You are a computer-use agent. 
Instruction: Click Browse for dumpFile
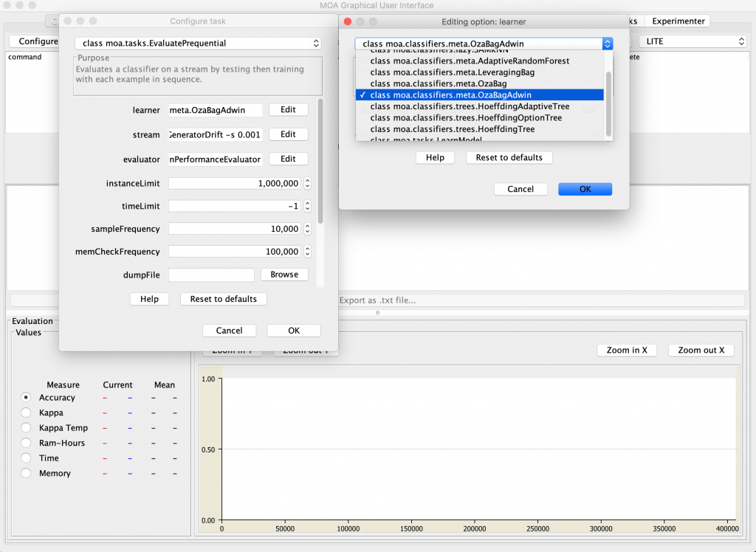pyautogui.click(x=284, y=275)
